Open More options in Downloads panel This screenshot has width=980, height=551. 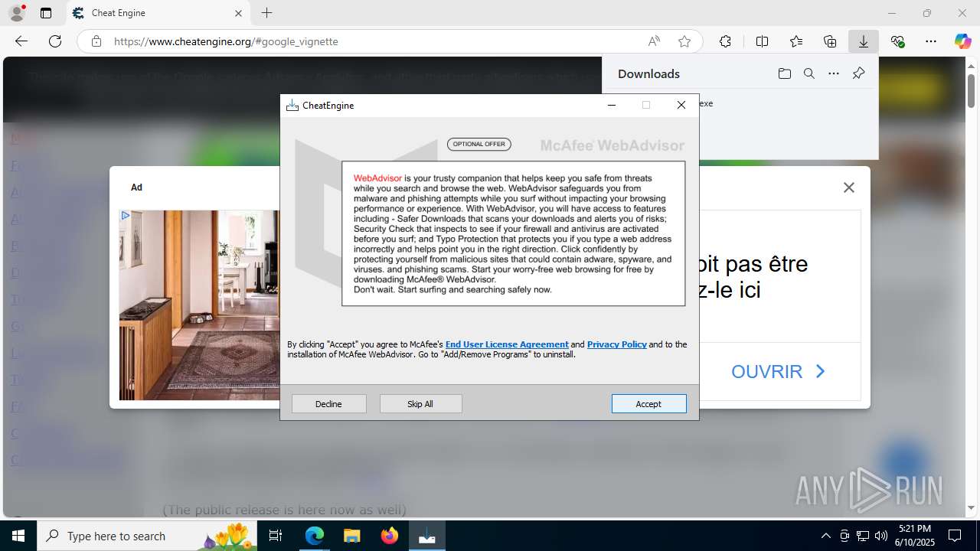(834, 73)
